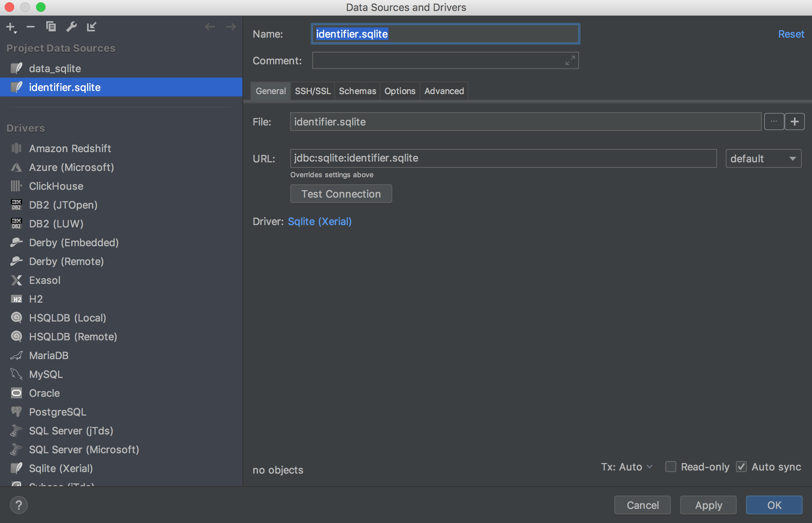Viewport: 812px width, 523px height.
Task: Duplicate the data source via copy icon
Action: coord(51,27)
